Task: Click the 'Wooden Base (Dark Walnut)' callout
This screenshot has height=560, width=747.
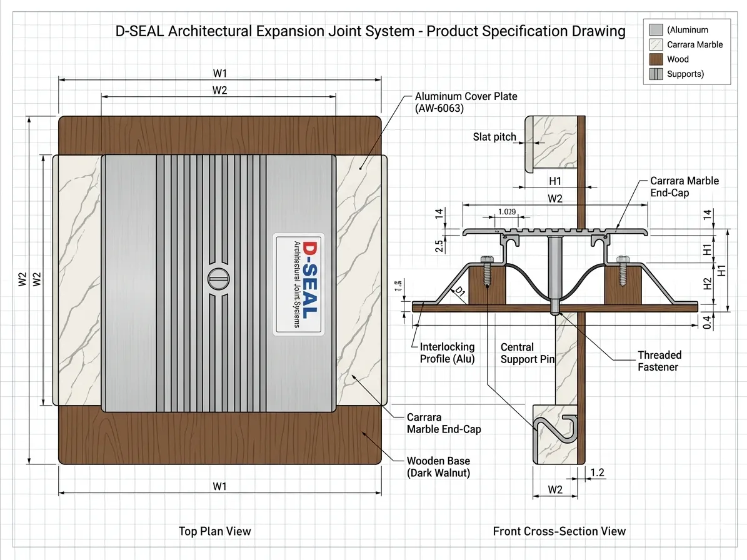Action: tap(438, 467)
